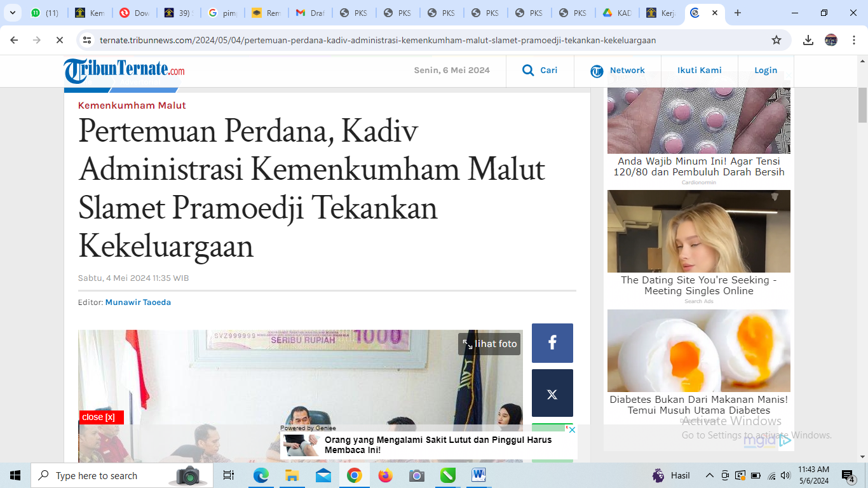Share article via Facebook icon

(x=552, y=343)
